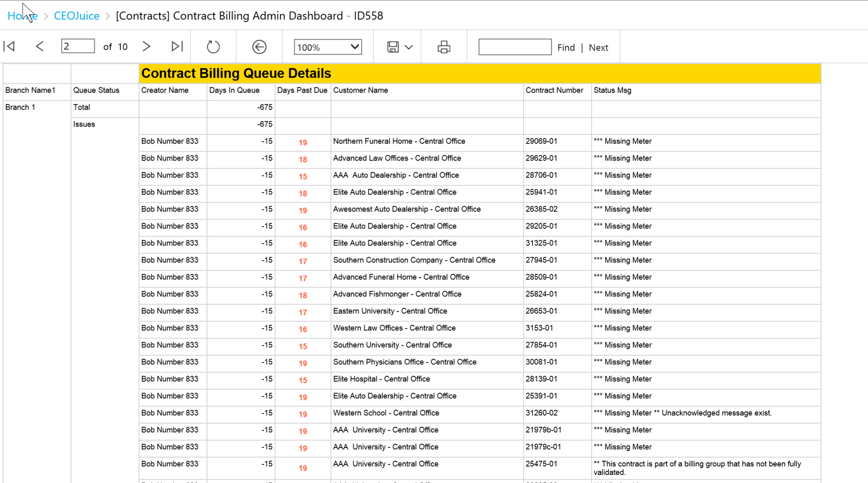This screenshot has height=483, width=868.
Task: Click the Days Past Due column header
Action: point(302,90)
